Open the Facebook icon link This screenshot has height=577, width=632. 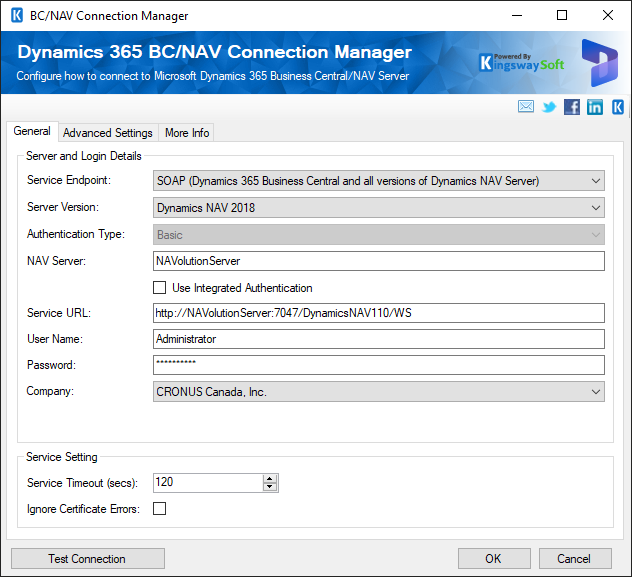click(x=572, y=107)
